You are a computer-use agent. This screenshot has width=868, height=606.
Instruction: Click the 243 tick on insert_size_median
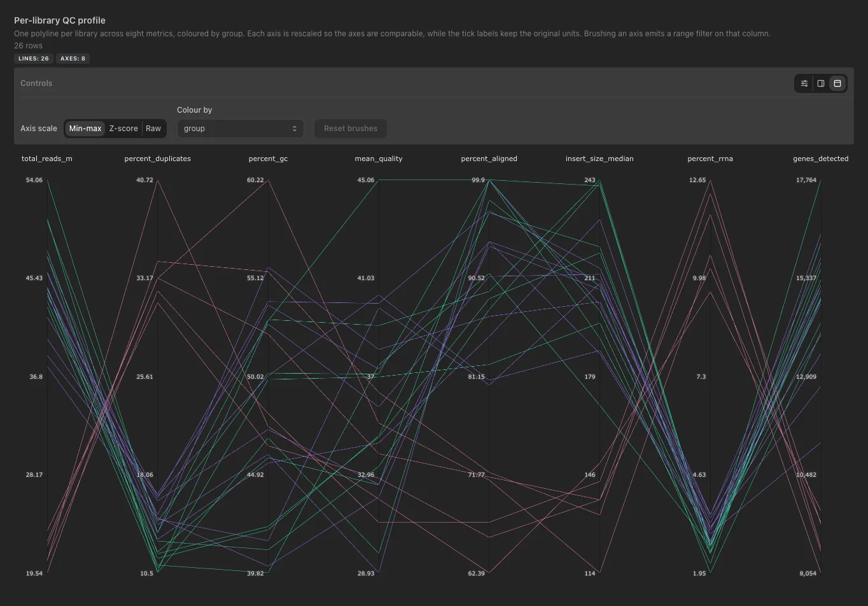pos(590,180)
